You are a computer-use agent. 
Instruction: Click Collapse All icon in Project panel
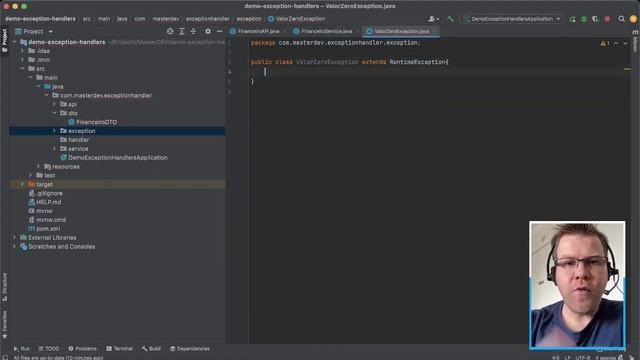pos(193,31)
